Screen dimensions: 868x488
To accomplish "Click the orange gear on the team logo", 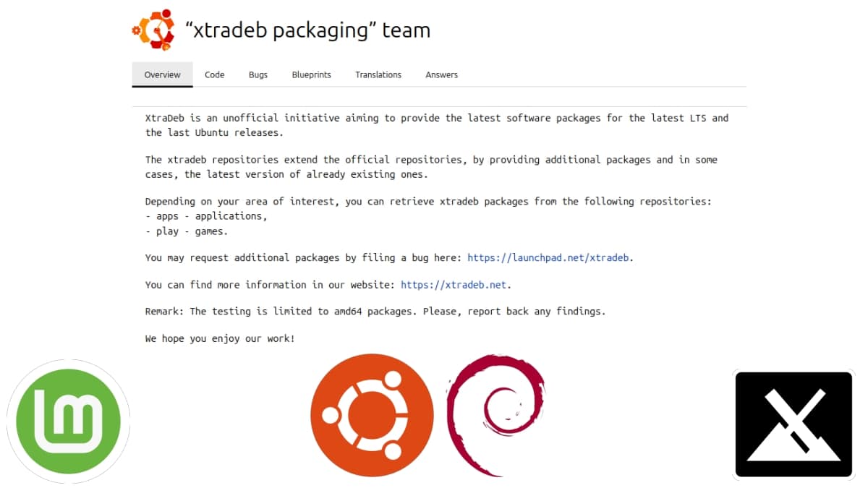I will point(137,32).
